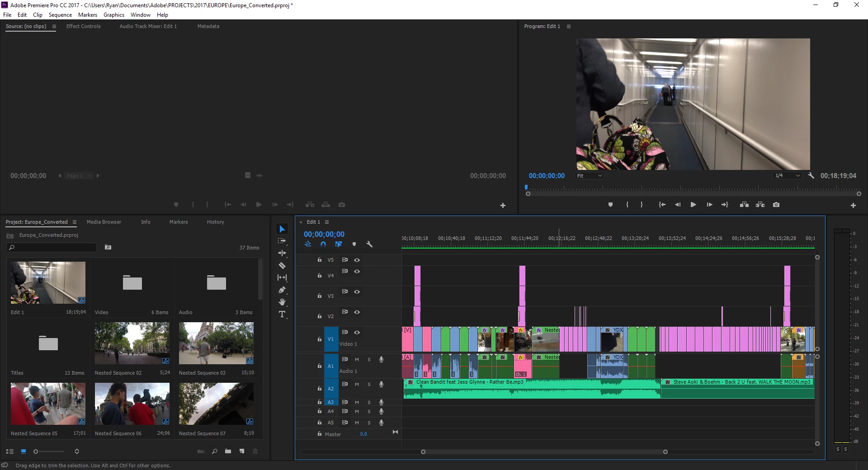Select the Hand tool

(x=282, y=302)
